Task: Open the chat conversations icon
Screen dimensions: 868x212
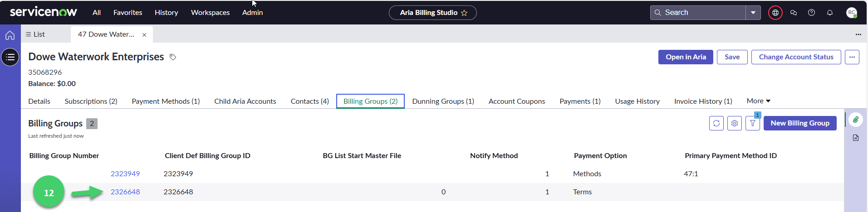Action: click(794, 13)
